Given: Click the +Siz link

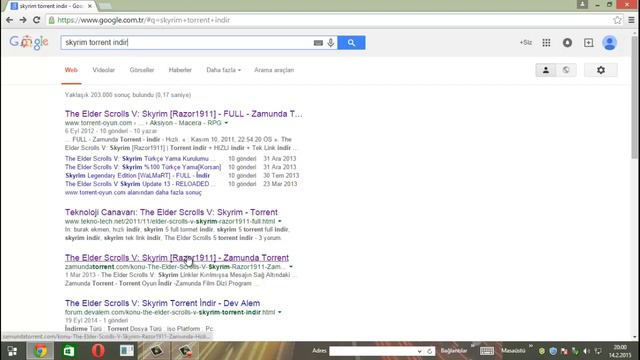Looking at the screenshot, I should [x=526, y=42].
